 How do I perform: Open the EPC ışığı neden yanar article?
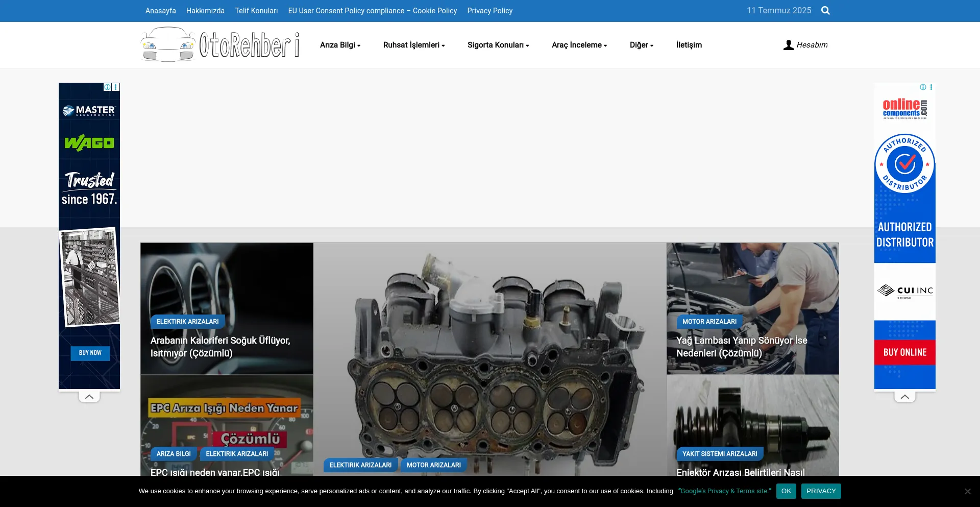pyautogui.click(x=215, y=472)
